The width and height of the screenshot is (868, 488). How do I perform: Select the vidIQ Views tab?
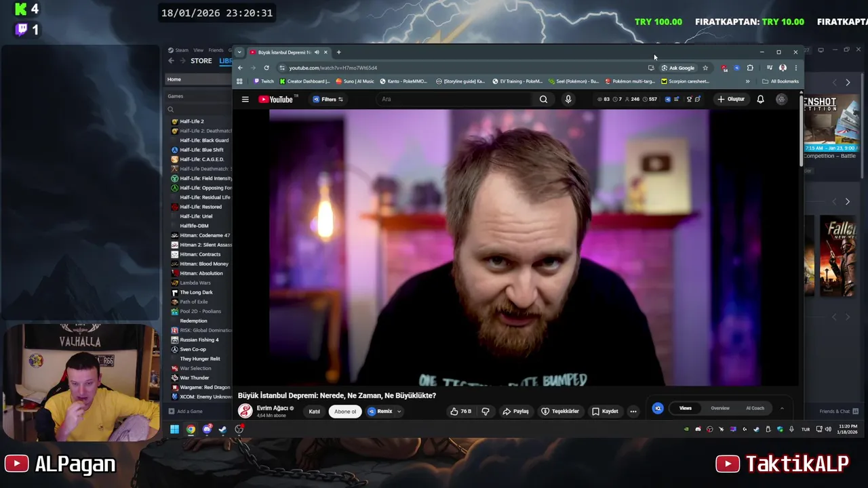point(686,408)
